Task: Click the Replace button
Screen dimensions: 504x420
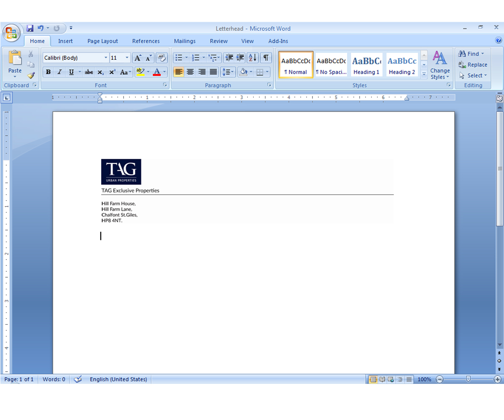Action: pos(473,65)
